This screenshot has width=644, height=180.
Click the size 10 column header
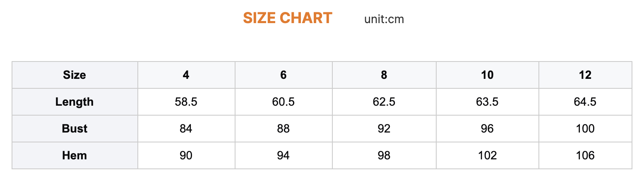pyautogui.click(x=487, y=75)
